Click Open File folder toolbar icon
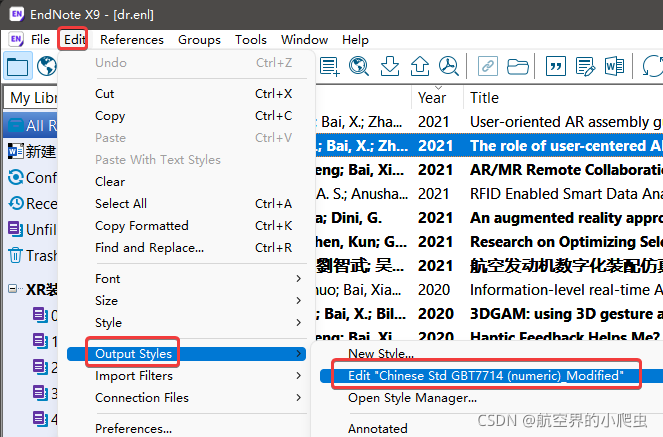The image size is (663, 437). tap(518, 66)
